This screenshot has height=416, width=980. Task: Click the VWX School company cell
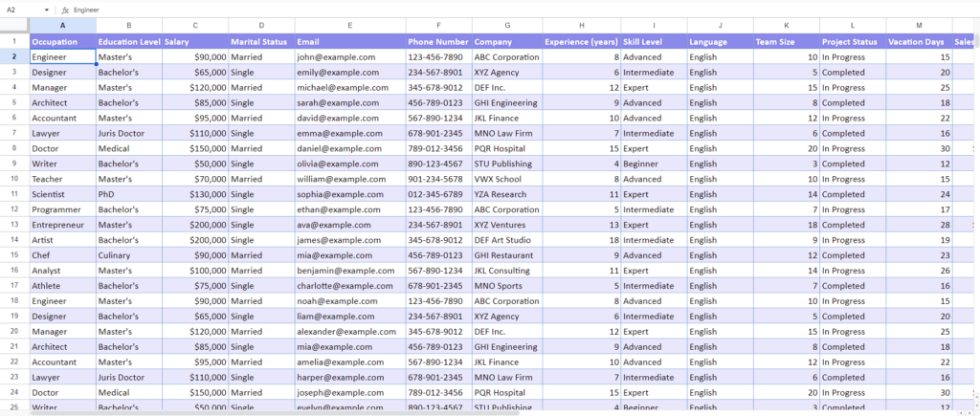[x=507, y=179]
